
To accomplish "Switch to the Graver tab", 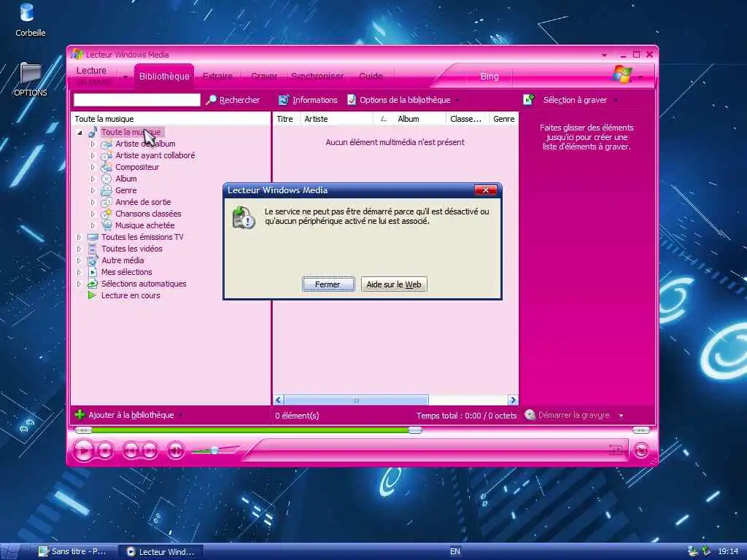I will click(x=264, y=76).
